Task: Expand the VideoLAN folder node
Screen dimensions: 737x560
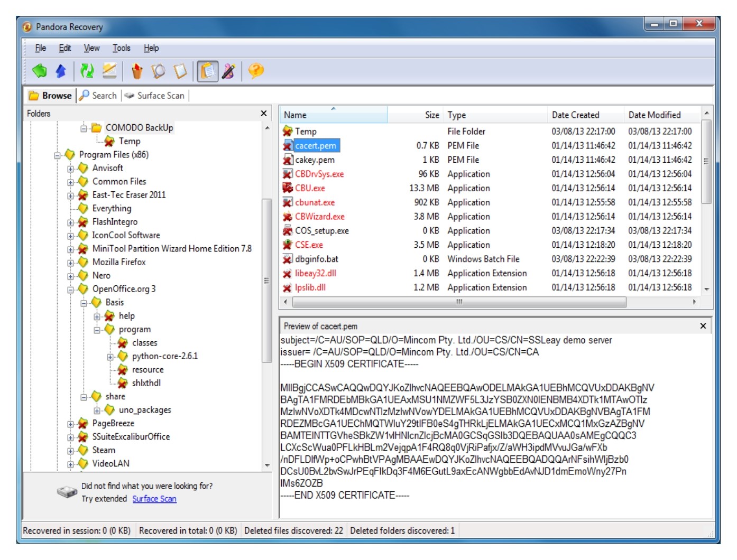Action: (x=70, y=464)
